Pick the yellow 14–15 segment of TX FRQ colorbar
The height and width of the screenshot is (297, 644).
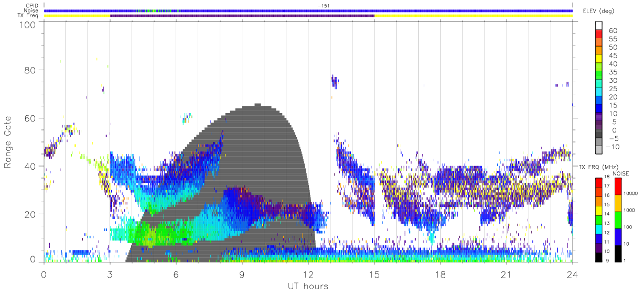599,210
